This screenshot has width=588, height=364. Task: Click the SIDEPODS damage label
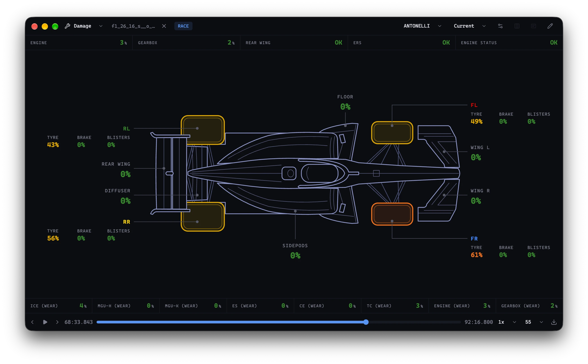click(x=295, y=246)
